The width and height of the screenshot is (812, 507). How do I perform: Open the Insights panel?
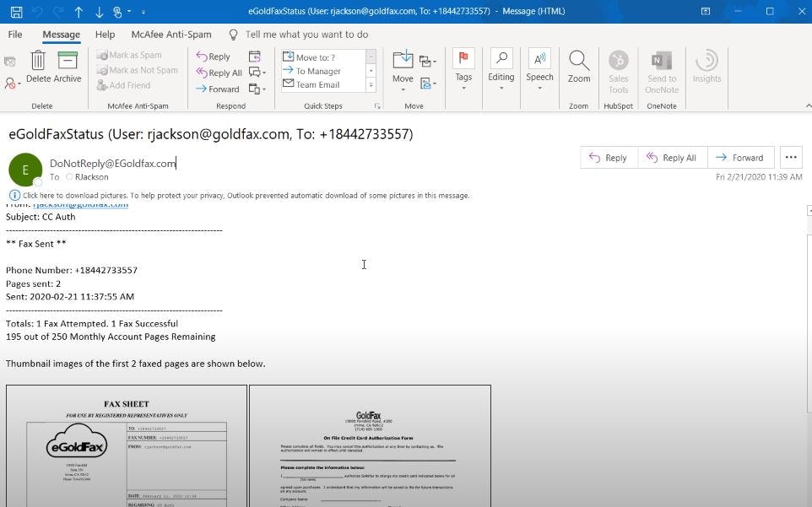pos(706,67)
